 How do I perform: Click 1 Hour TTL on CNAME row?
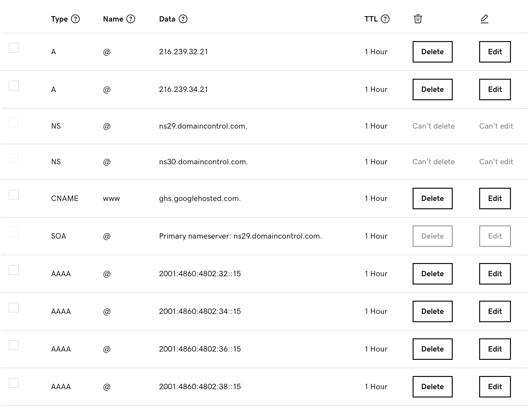[x=376, y=198]
